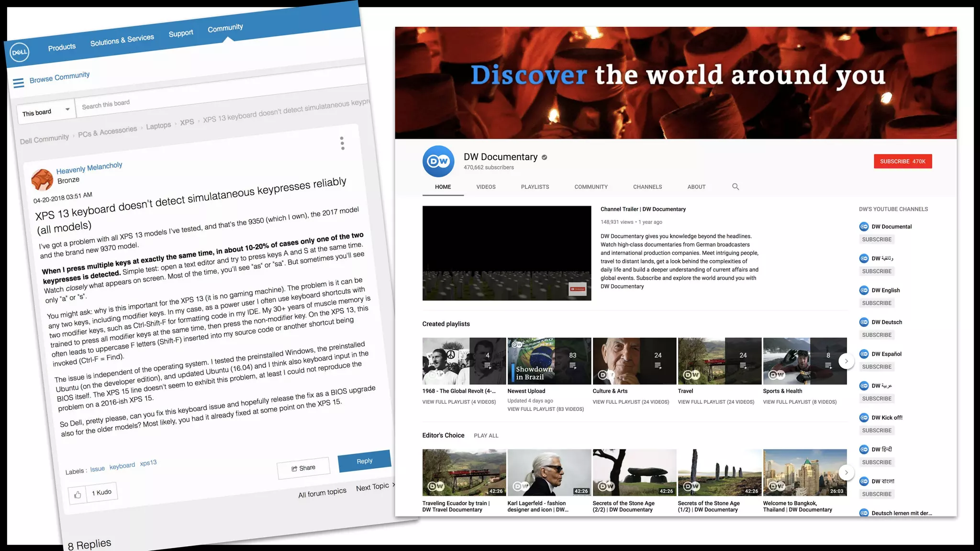Click the DW Documentary channel avatar
This screenshot has height=551, width=980.
[438, 161]
